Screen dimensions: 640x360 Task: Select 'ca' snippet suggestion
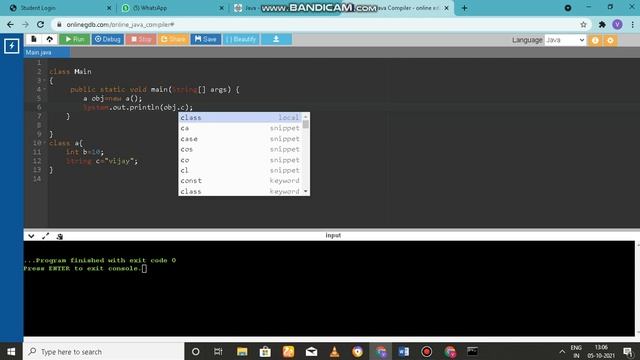pyautogui.click(x=240, y=128)
